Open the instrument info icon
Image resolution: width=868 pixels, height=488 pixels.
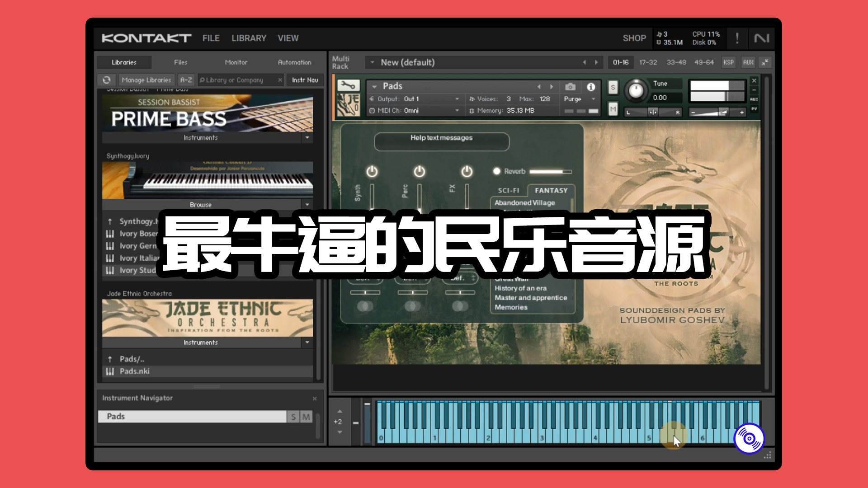(591, 87)
